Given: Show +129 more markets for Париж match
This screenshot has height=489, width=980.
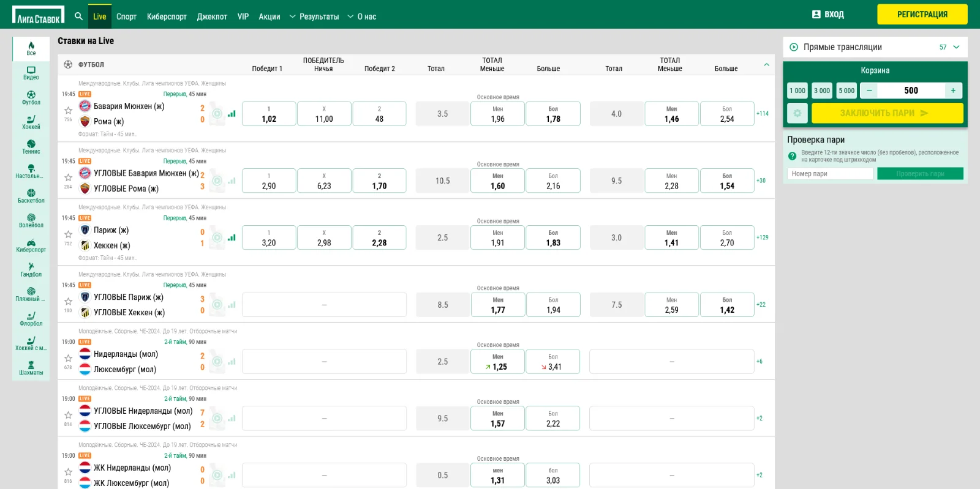Looking at the screenshot, I should (763, 237).
